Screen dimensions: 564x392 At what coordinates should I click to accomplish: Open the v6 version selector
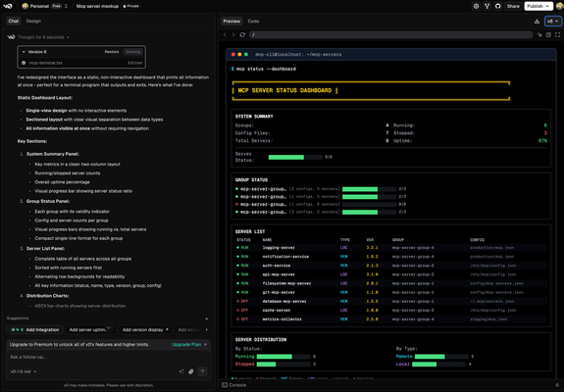(553, 22)
